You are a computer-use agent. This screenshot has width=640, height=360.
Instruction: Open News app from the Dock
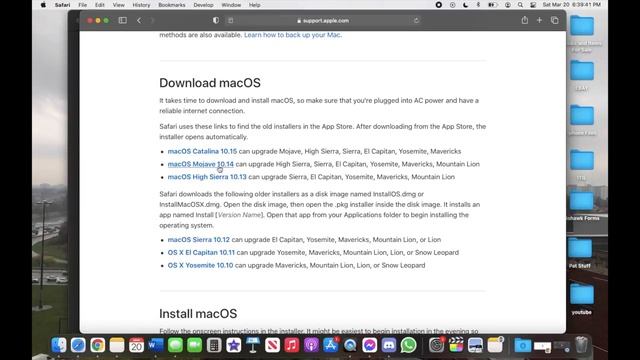pyautogui.click(x=272, y=345)
